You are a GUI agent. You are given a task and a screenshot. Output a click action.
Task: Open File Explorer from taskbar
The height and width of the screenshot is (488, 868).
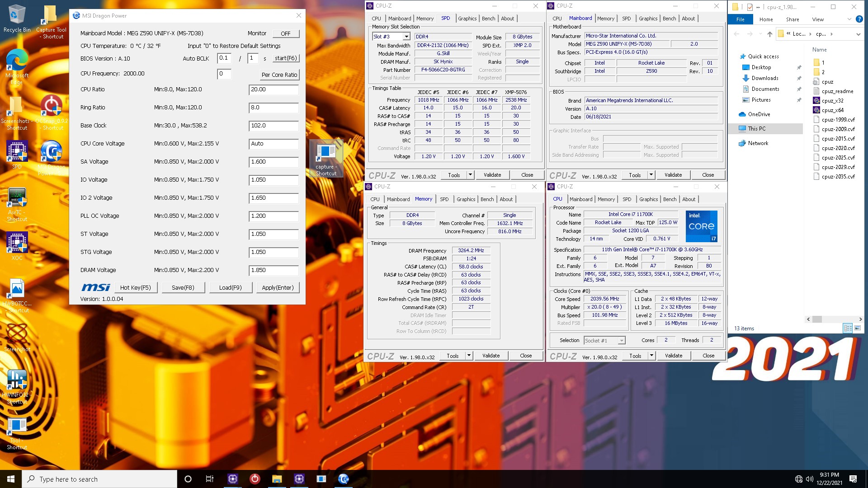(277, 479)
